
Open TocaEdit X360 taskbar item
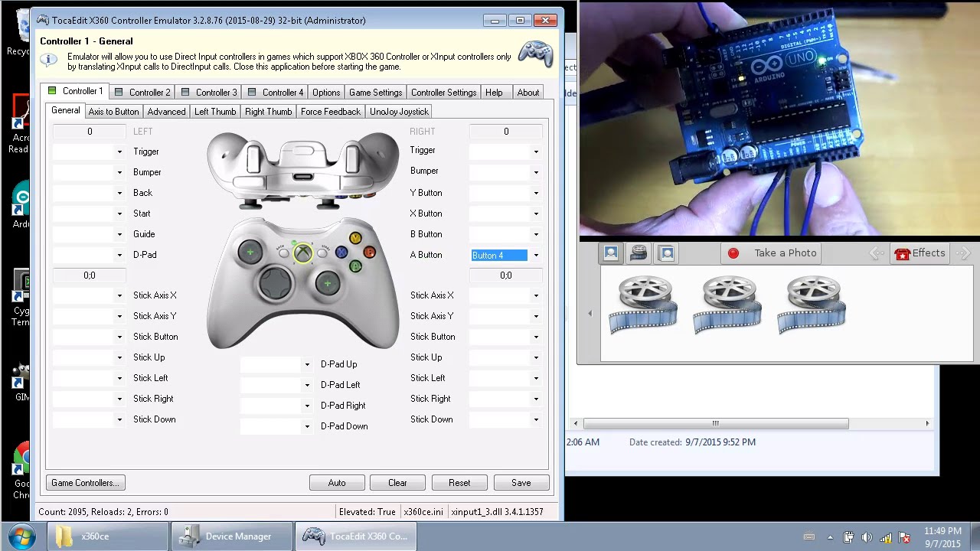[356, 536]
